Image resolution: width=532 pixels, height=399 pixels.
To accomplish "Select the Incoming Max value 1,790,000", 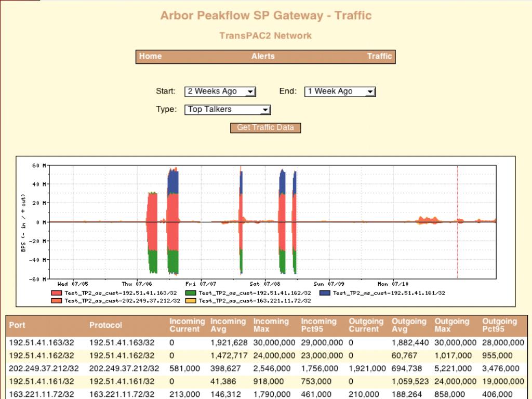I will 272,394.
